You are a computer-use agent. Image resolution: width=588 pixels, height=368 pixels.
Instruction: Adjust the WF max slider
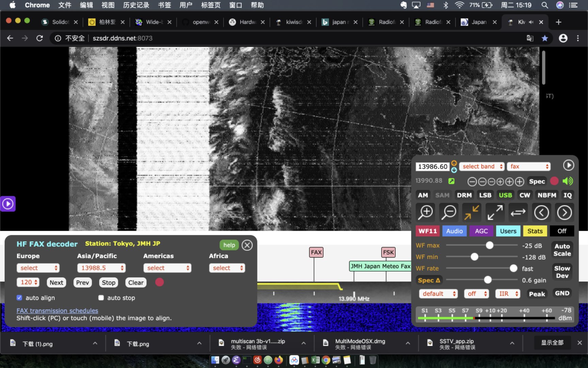[x=489, y=245]
